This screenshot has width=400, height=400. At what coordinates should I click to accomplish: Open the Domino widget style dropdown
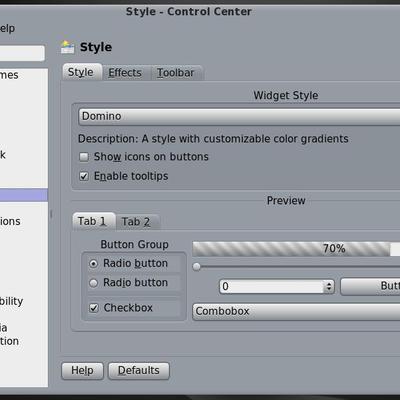click(239, 116)
